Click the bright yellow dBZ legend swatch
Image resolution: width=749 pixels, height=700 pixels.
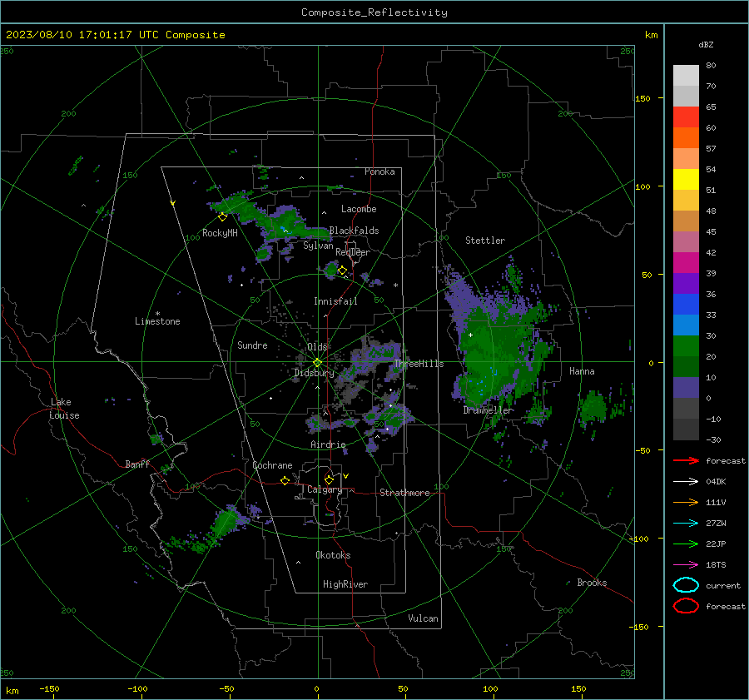pos(686,179)
